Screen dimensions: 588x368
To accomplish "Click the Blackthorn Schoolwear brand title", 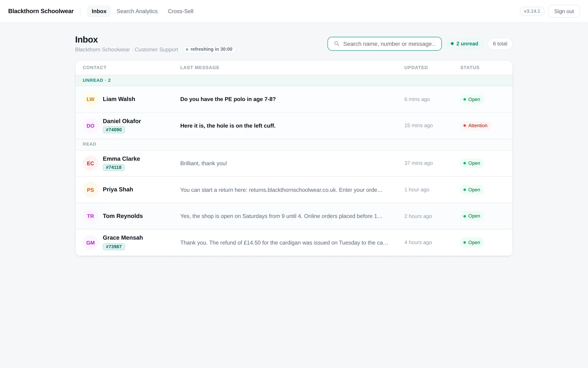I will click(x=41, y=11).
